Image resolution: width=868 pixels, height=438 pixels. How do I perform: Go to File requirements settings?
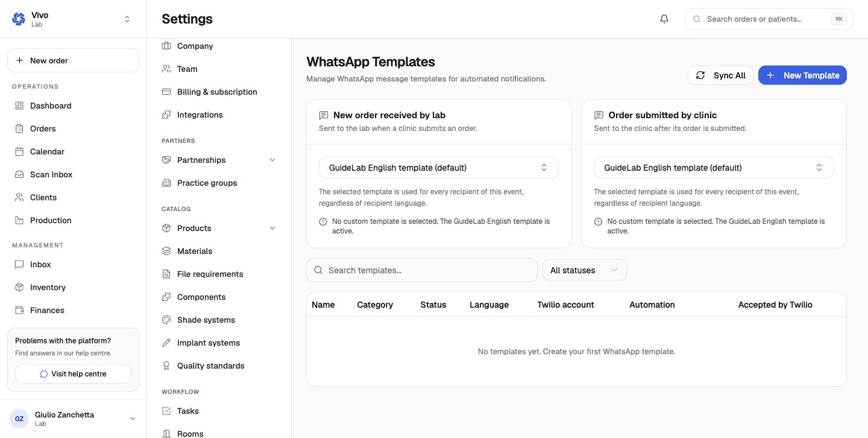coord(219,274)
